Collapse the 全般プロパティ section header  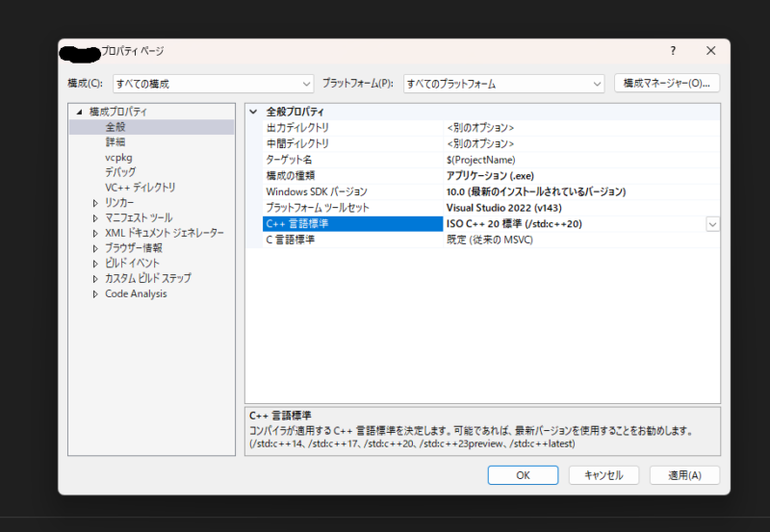[254, 112]
